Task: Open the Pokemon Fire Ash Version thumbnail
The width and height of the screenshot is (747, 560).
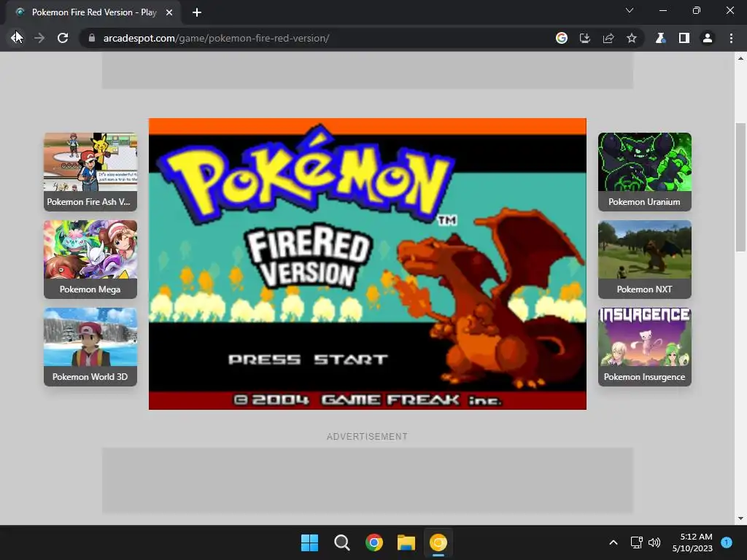Action: coord(90,162)
